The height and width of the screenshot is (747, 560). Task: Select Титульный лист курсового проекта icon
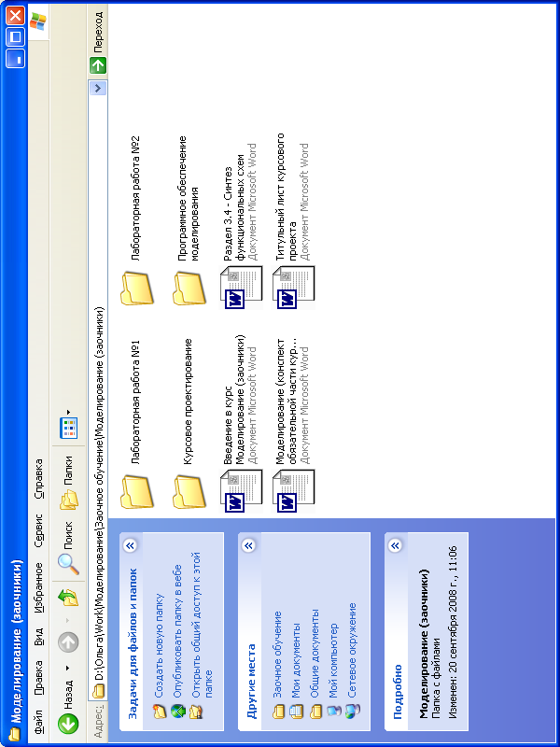[293, 289]
